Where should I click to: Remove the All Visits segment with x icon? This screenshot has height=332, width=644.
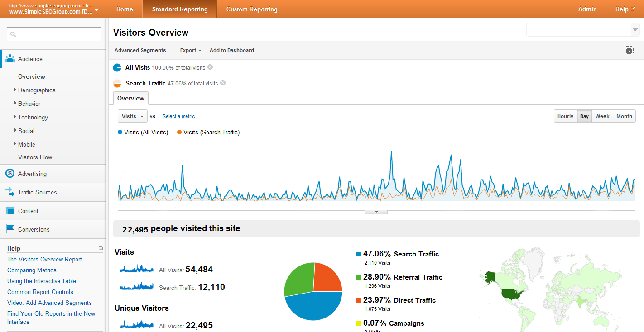click(210, 67)
